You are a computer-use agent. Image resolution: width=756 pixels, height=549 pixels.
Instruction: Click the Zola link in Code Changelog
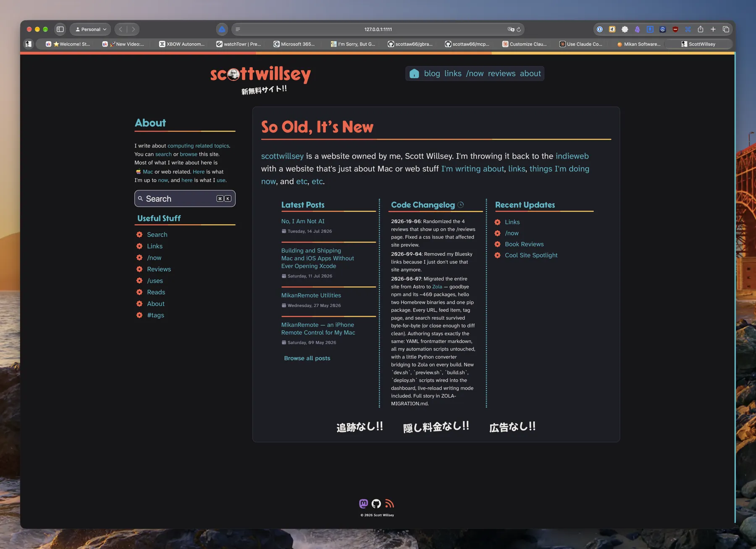coord(437,287)
